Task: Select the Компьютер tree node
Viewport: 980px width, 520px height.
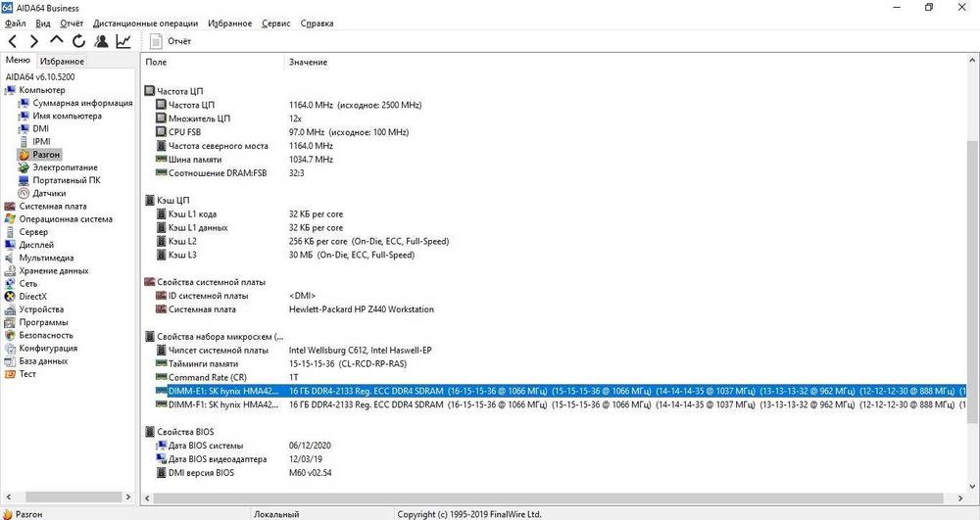Action: (42, 90)
